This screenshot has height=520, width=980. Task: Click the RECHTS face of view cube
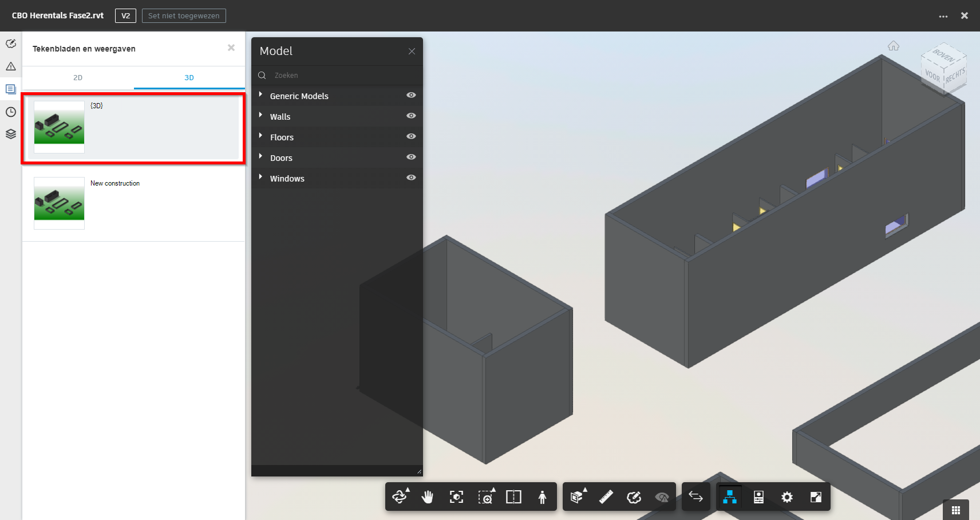(955, 75)
